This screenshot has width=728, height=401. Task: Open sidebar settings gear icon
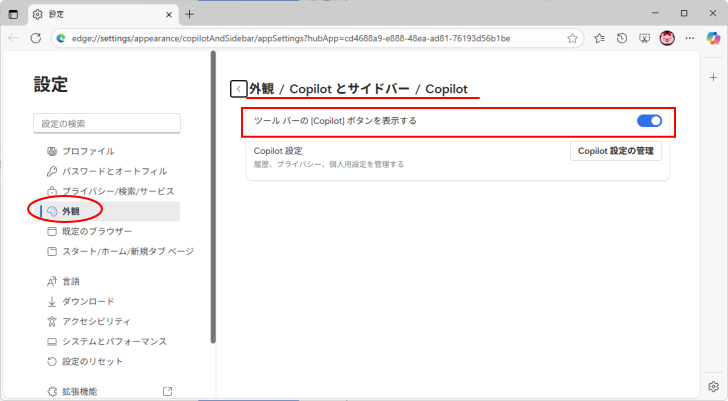pyautogui.click(x=714, y=386)
